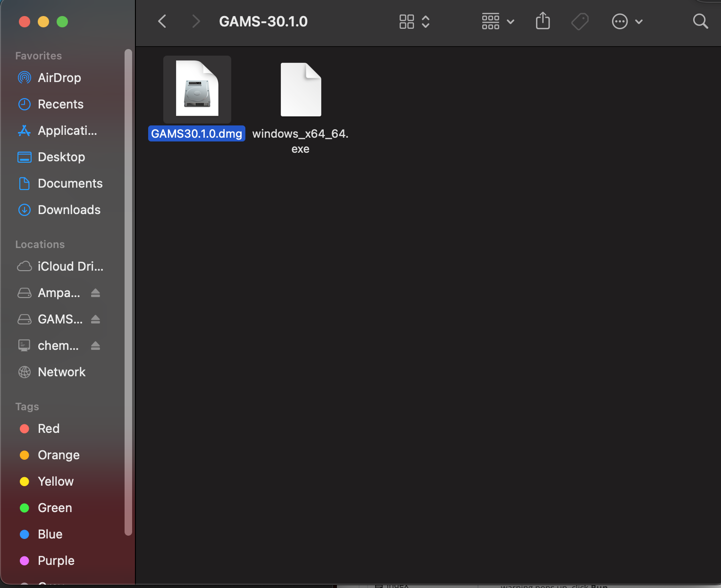
Task: Filter by the Yellow tag
Action: click(56, 481)
